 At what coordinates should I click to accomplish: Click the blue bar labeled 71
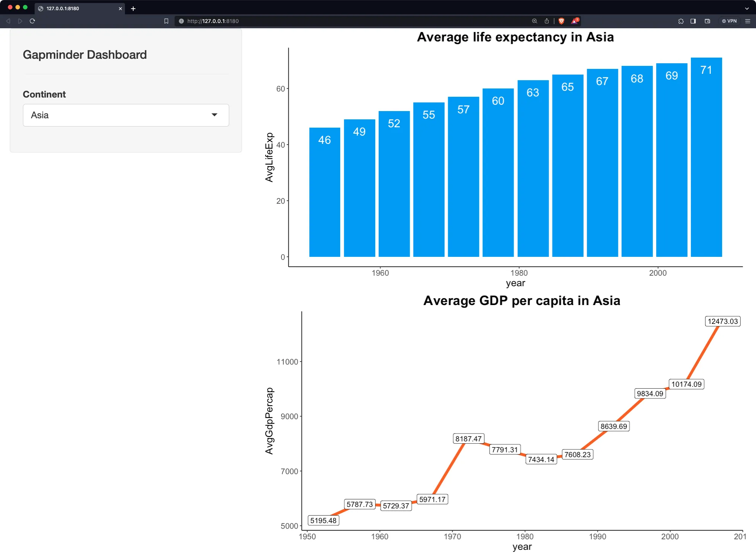[x=706, y=158]
